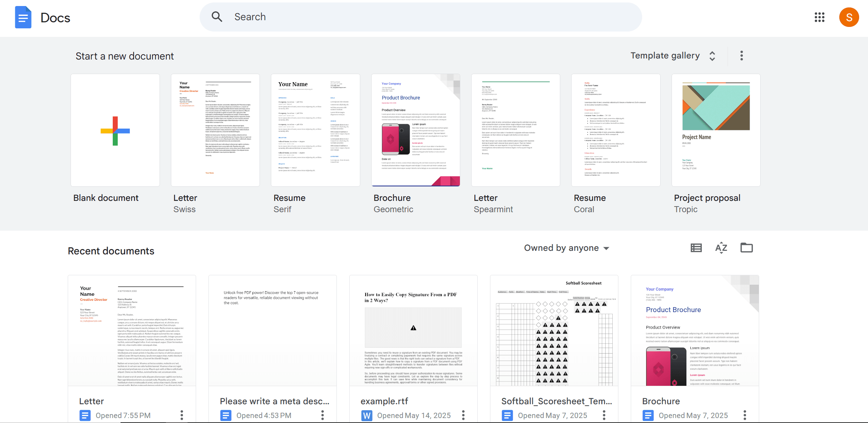Click Word icon beside example.rtf date

tap(367, 415)
